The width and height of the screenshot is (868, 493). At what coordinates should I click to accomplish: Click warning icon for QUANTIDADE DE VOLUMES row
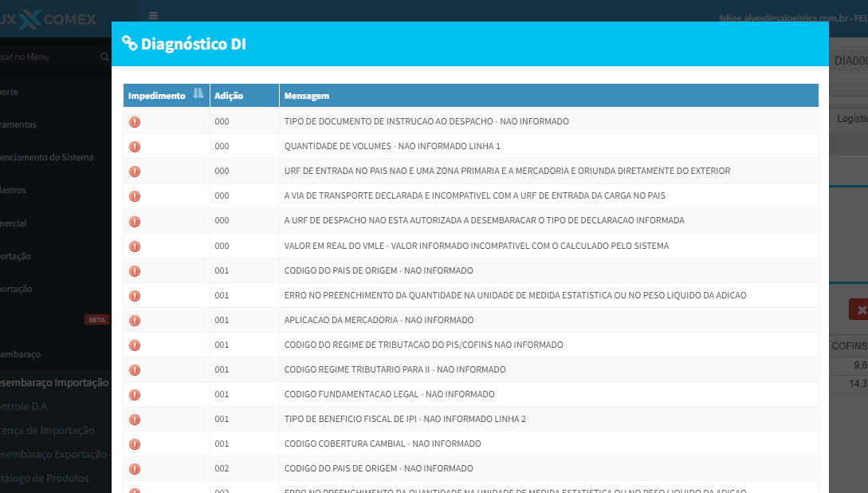point(135,147)
